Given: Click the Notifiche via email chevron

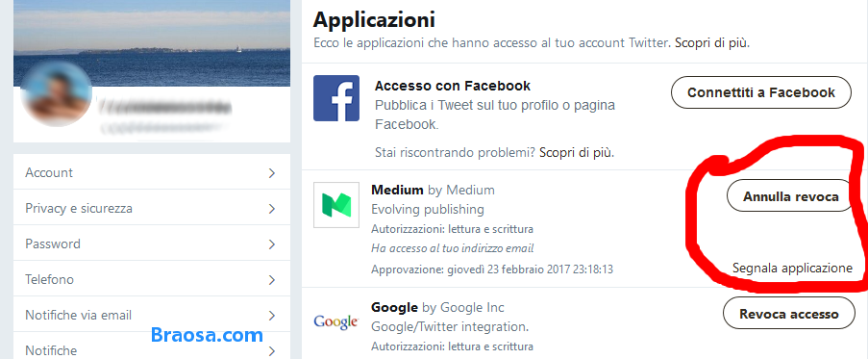Looking at the screenshot, I should click(x=272, y=316).
